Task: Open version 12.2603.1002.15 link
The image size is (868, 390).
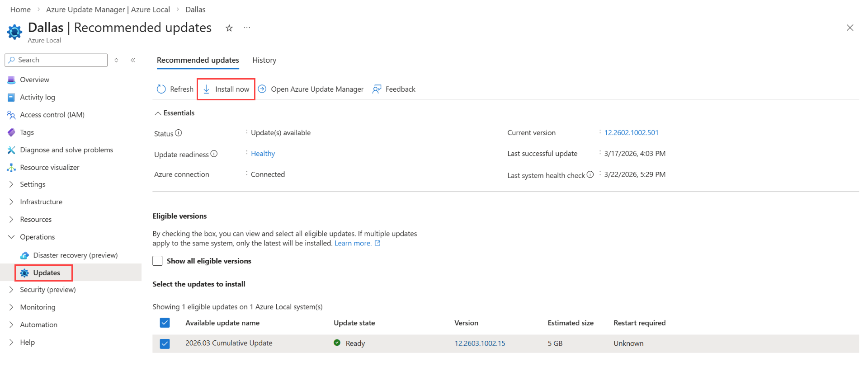Action: coord(480,343)
